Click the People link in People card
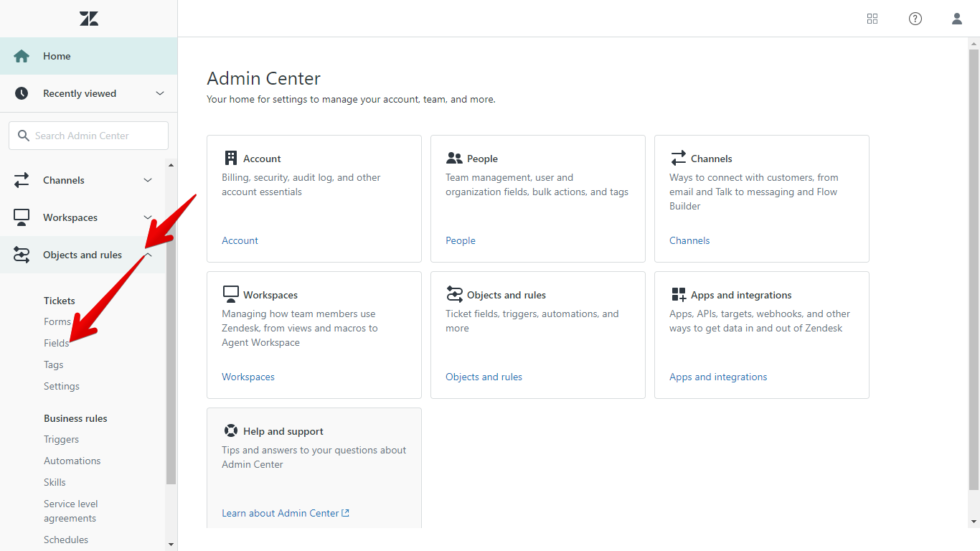The height and width of the screenshot is (551, 980). pos(461,240)
